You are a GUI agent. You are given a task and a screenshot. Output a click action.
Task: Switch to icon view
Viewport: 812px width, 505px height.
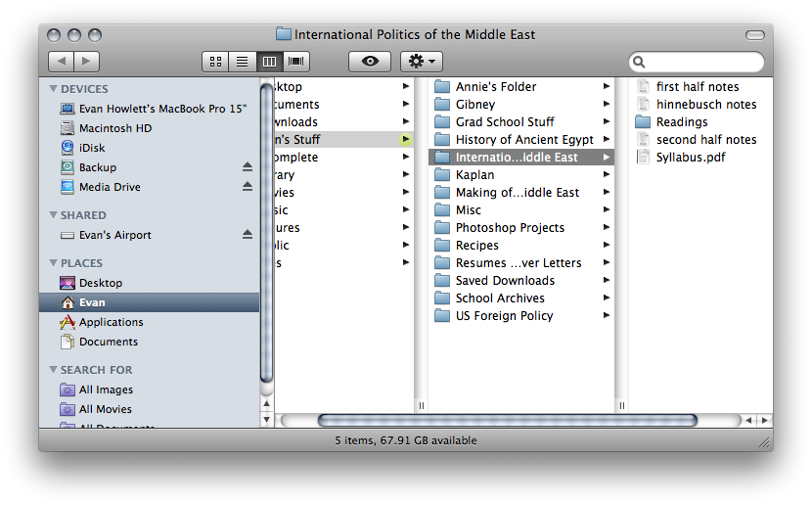coord(215,62)
